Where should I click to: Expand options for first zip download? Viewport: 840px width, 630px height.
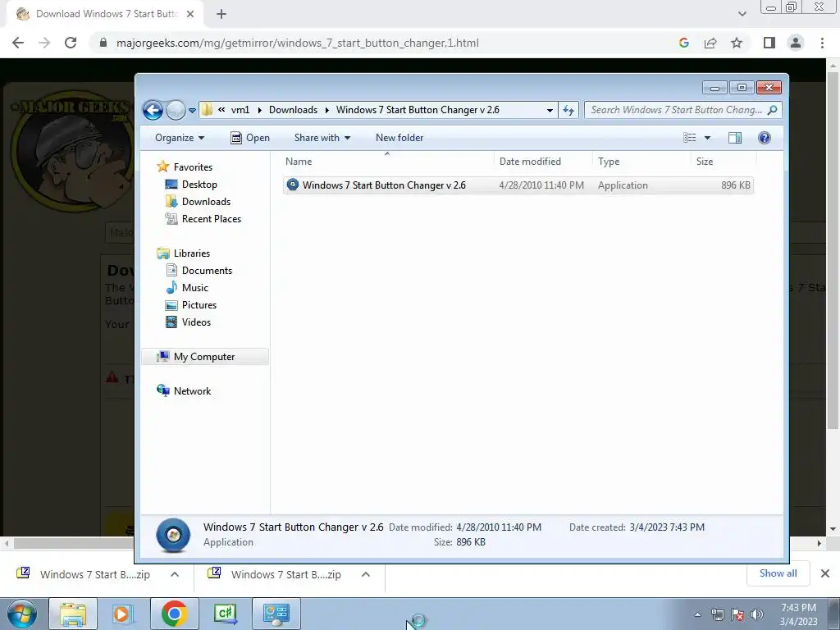(x=175, y=574)
